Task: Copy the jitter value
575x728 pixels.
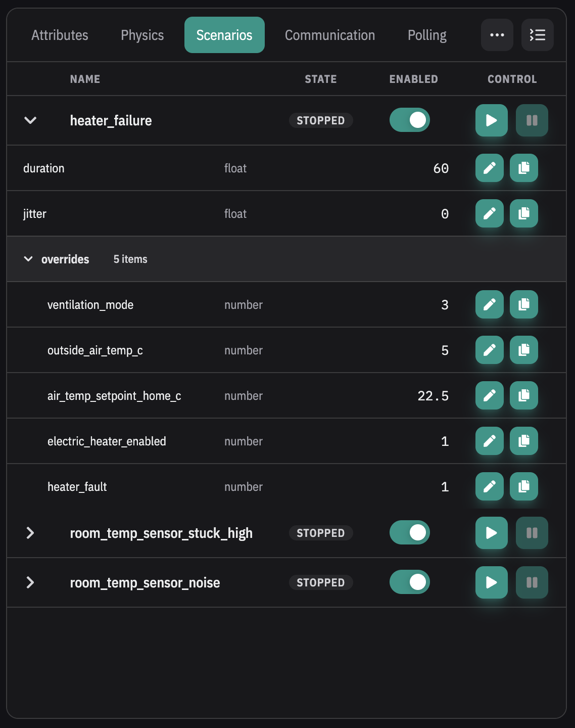Action: (x=523, y=213)
